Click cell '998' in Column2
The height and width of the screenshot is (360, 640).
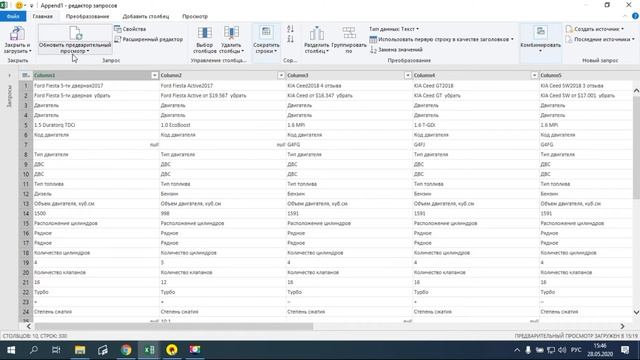pos(222,213)
